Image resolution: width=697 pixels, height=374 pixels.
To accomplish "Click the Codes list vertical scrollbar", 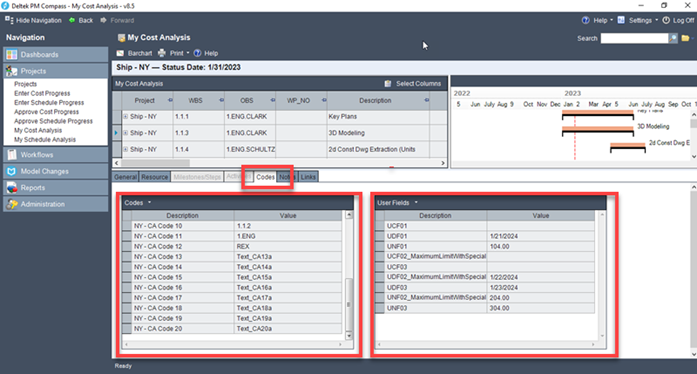I will pos(349,304).
